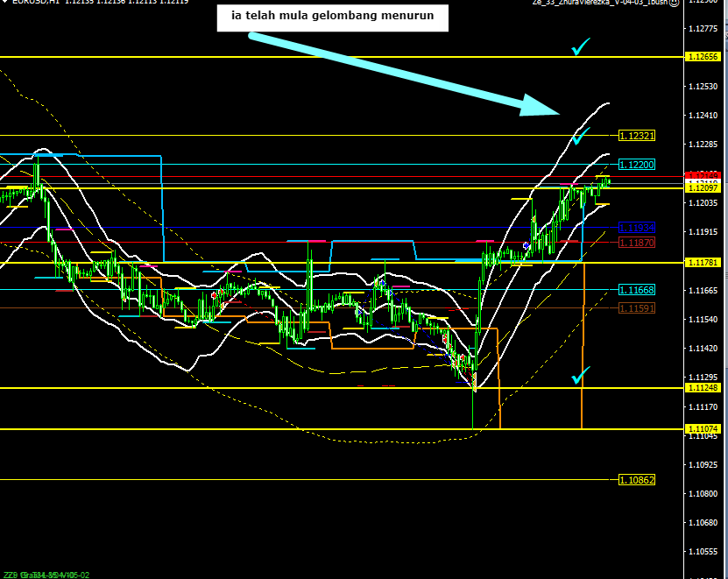The height and width of the screenshot is (579, 728).
Task: Select the thin yellow line at 1.10862
Action: point(308,480)
